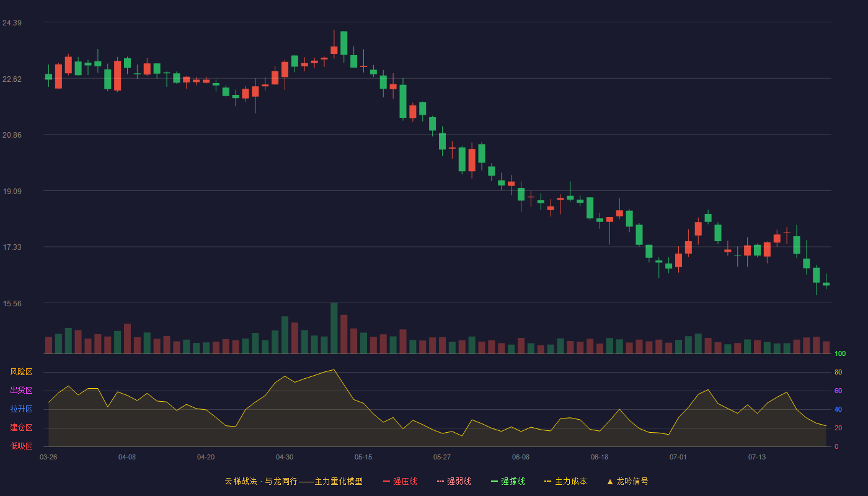Click the 05-15 date axis label
This screenshot has height=496, width=868.
[363, 457]
